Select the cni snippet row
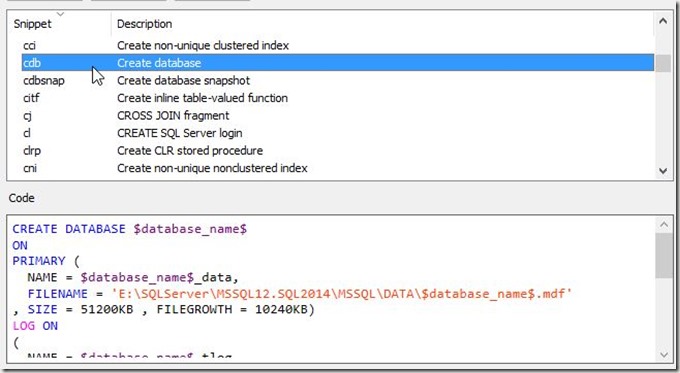Viewport: 680px width, 373px height. [337, 168]
